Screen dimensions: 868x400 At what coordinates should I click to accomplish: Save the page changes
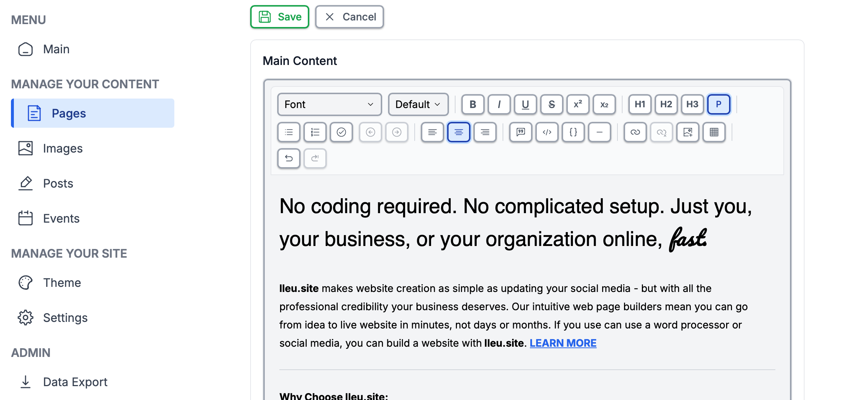pos(279,16)
